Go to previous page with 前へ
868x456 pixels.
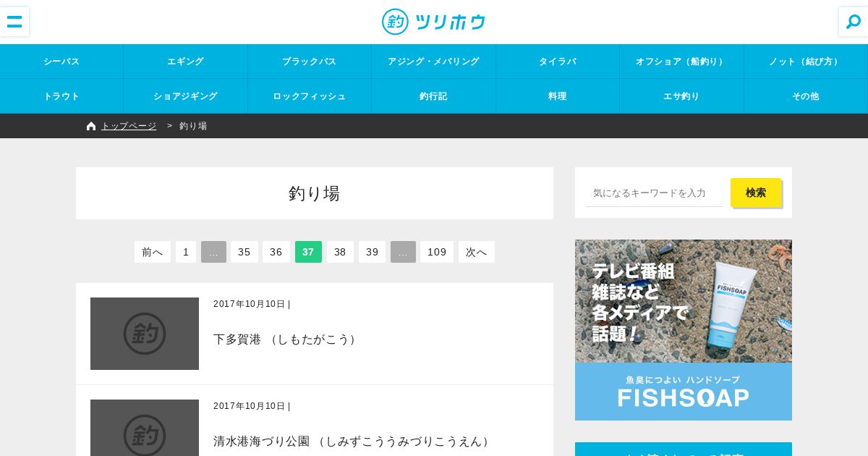pos(153,252)
